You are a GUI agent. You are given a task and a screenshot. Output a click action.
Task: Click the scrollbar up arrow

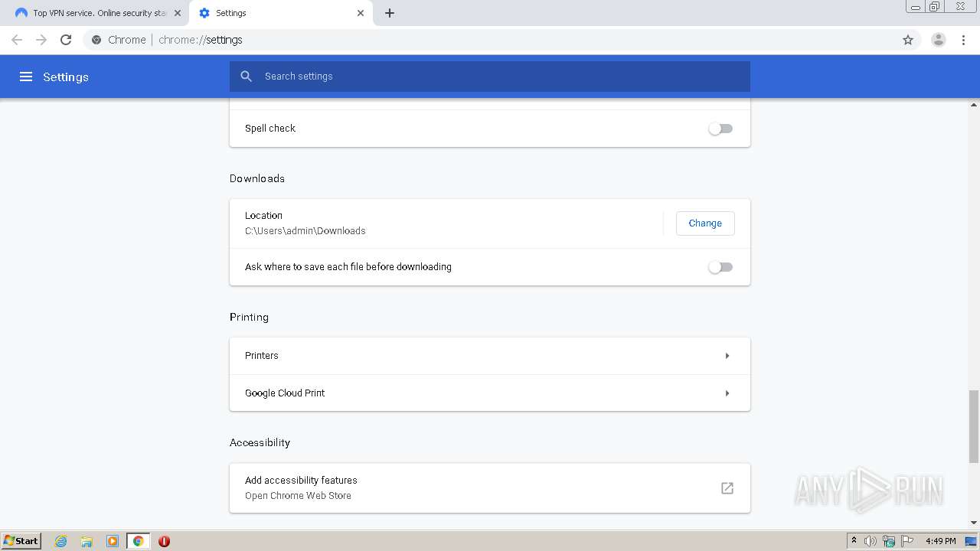(x=974, y=105)
